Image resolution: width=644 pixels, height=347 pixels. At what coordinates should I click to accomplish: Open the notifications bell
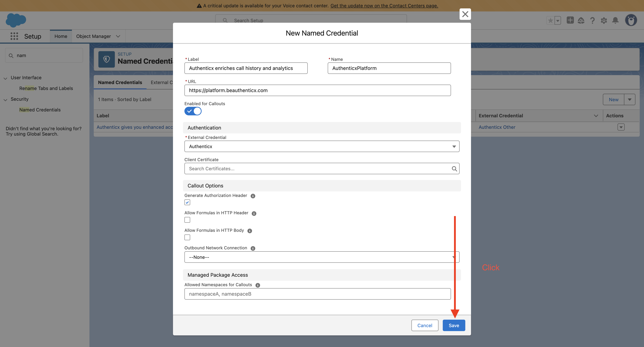coord(615,20)
